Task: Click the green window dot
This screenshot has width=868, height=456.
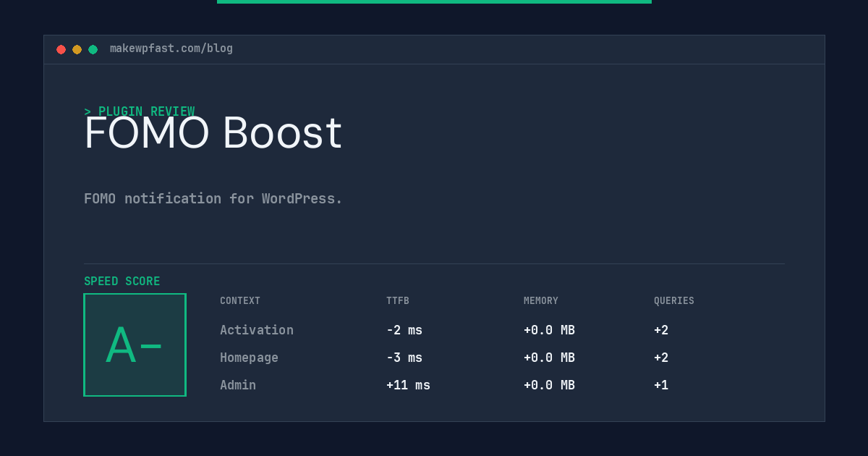Action: (x=93, y=49)
